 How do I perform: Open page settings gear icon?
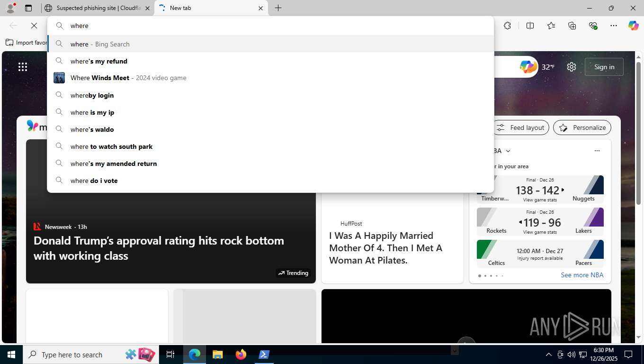(x=572, y=67)
